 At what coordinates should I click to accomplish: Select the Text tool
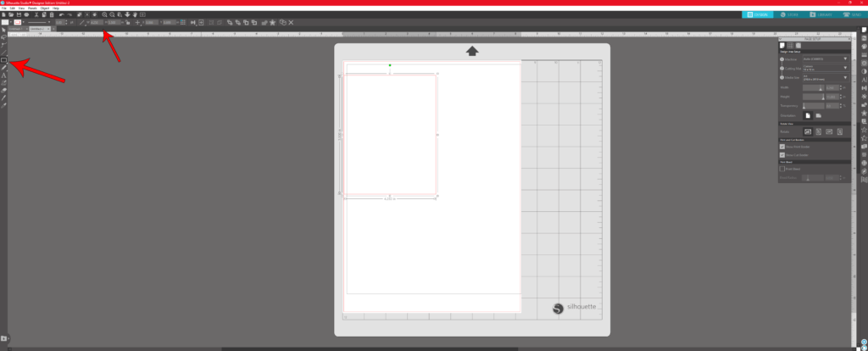click(x=3, y=75)
